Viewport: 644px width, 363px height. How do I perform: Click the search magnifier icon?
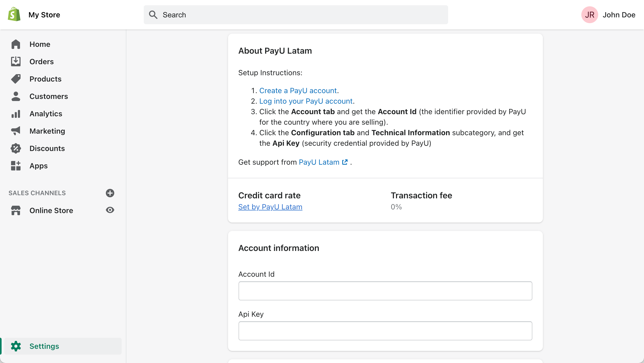153,15
